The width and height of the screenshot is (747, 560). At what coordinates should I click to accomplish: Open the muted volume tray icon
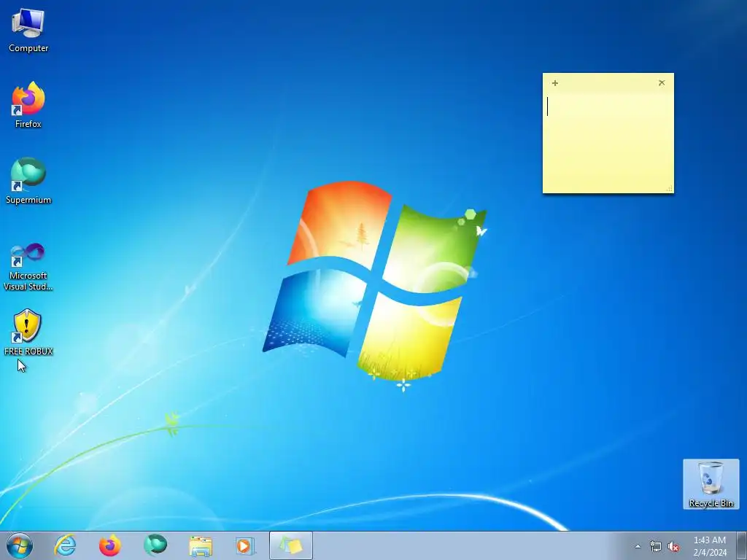coord(673,547)
